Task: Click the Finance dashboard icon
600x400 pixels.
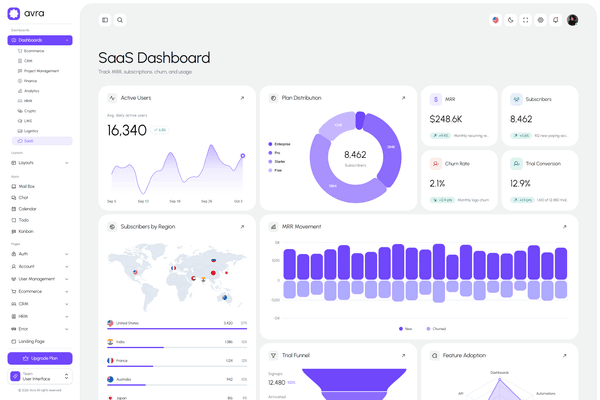Action: [20, 81]
